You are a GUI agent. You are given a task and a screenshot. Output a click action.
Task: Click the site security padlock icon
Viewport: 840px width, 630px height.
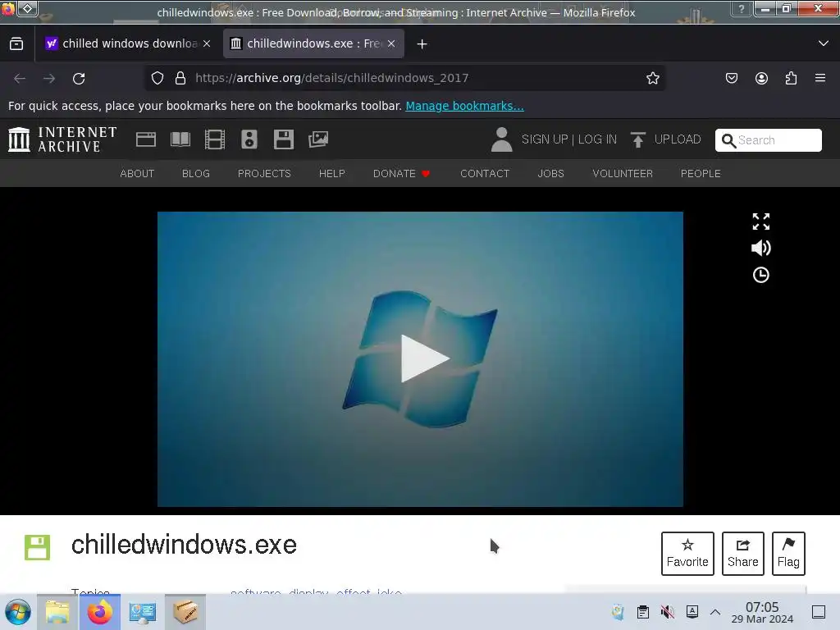180,78
